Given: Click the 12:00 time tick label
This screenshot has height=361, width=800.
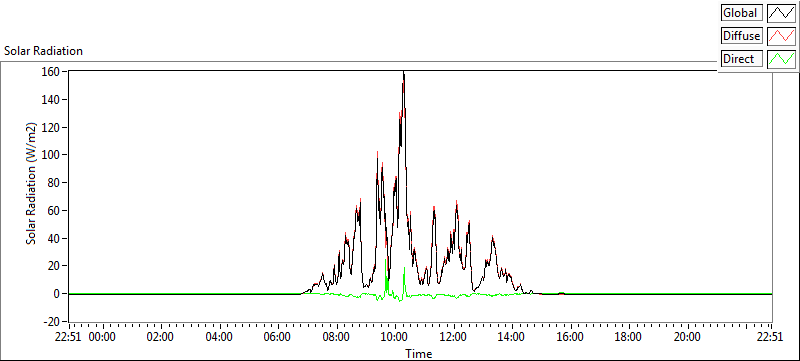Looking at the screenshot, I should tap(454, 337).
